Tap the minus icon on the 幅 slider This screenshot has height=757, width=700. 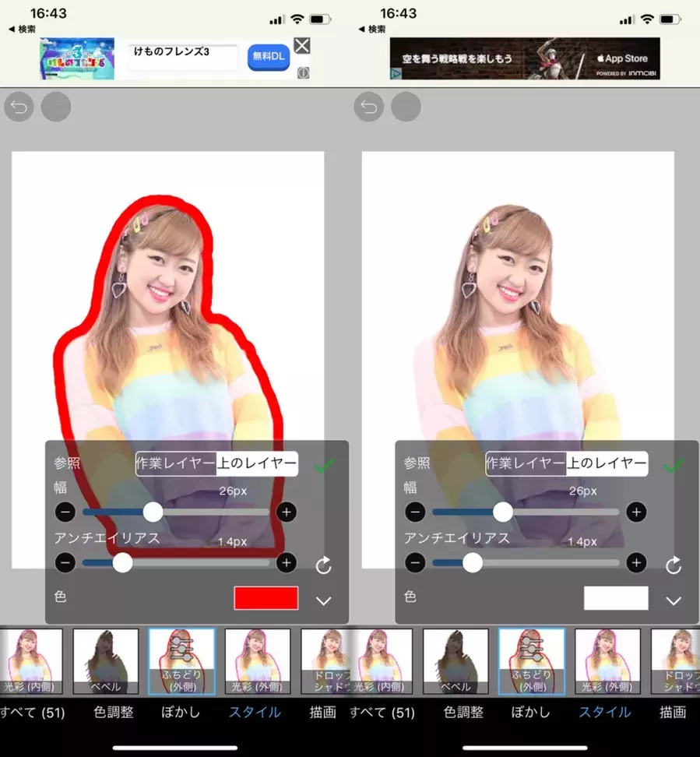65,512
